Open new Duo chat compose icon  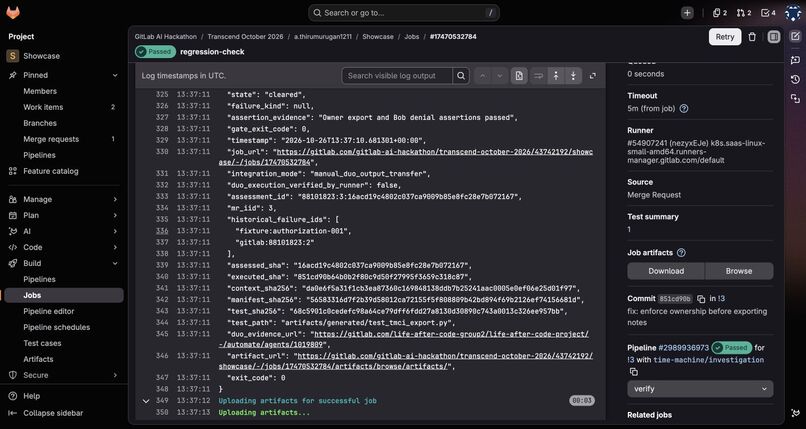tap(795, 36)
